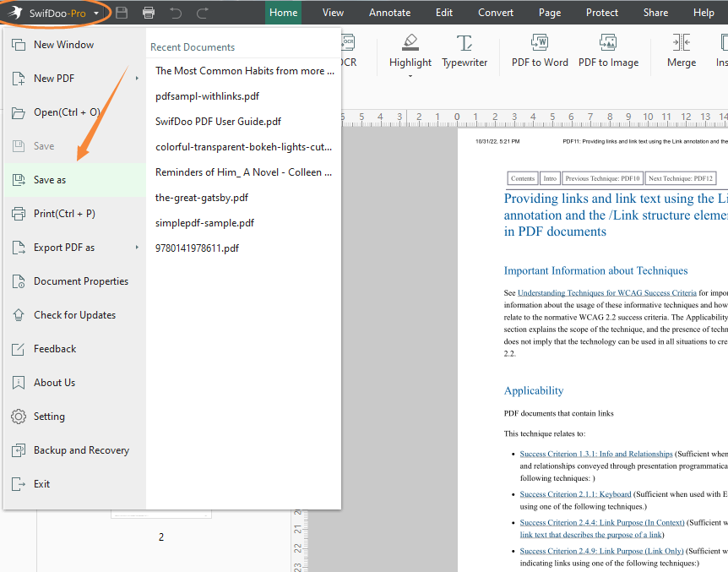Image resolution: width=728 pixels, height=572 pixels.
Task: Click the PDF to Word converter icon
Action: tap(540, 43)
